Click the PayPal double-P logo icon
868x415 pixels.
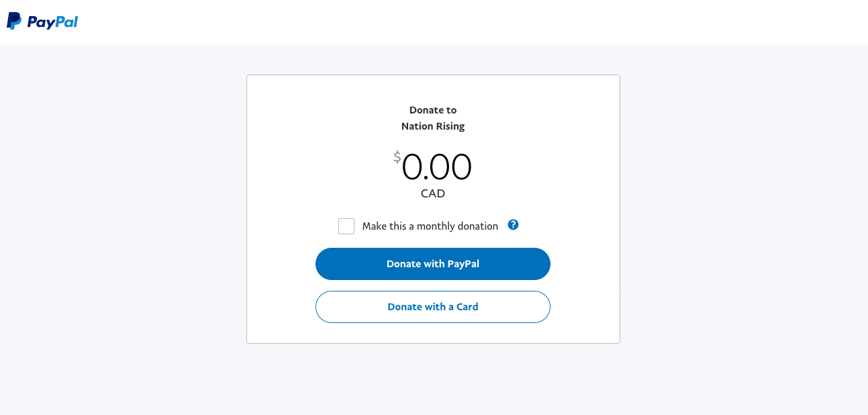click(x=14, y=21)
